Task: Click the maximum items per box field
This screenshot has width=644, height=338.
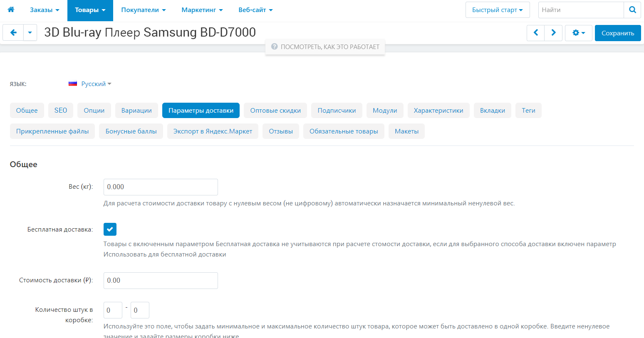Action: tap(140, 310)
